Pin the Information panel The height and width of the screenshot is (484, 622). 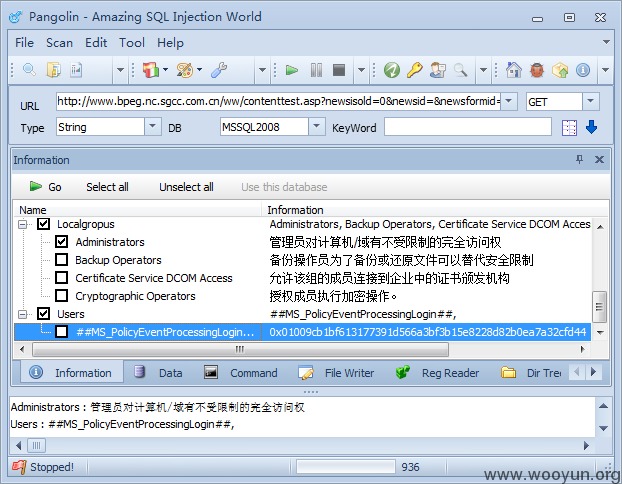point(579,159)
